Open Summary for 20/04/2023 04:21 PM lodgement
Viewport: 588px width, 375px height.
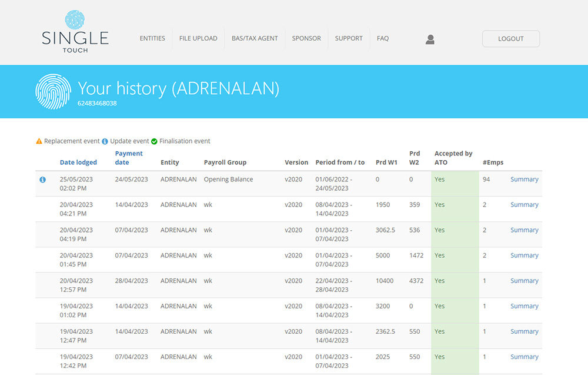point(524,205)
